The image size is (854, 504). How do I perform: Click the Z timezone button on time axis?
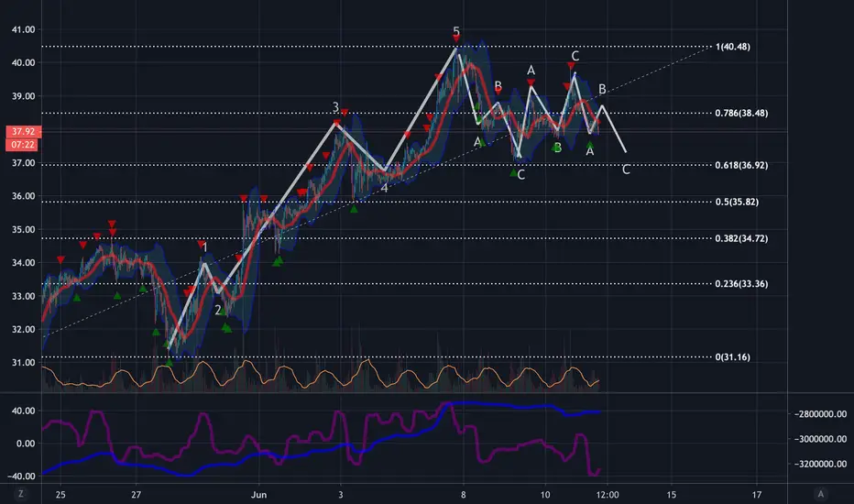point(21,494)
